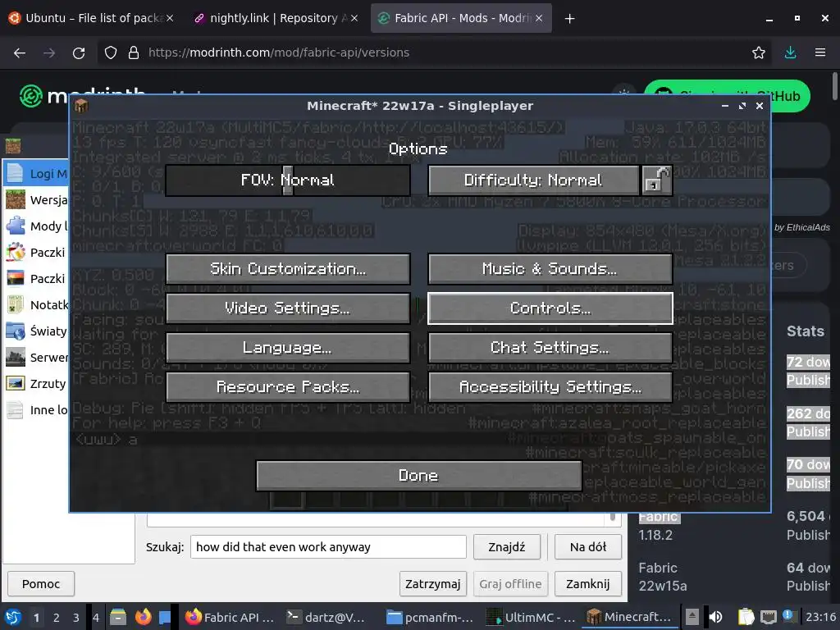Click the notification info tray icon
Image resolution: width=840 pixels, height=630 pixels.
coord(788,615)
